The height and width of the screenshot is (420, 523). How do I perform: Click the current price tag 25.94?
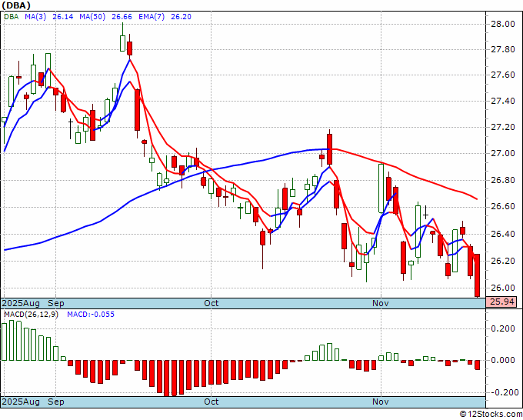(x=501, y=302)
